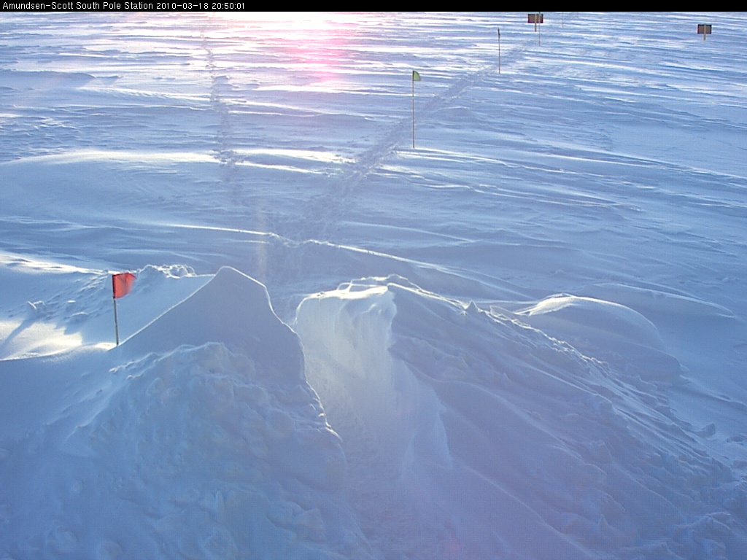Viewport: 747px width, 560px height.
Task: Click the green flag on the tall pole
Action: pyautogui.click(x=416, y=76)
